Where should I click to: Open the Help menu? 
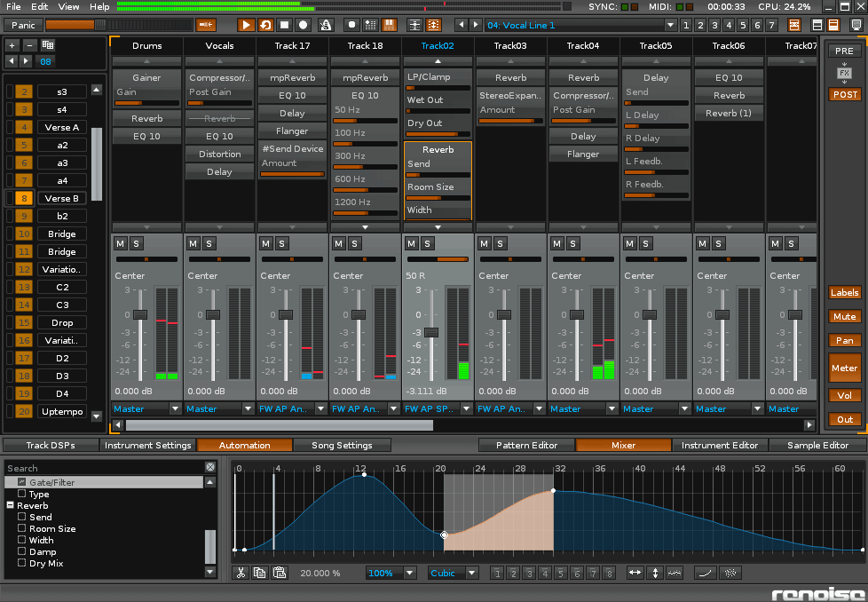click(x=99, y=6)
